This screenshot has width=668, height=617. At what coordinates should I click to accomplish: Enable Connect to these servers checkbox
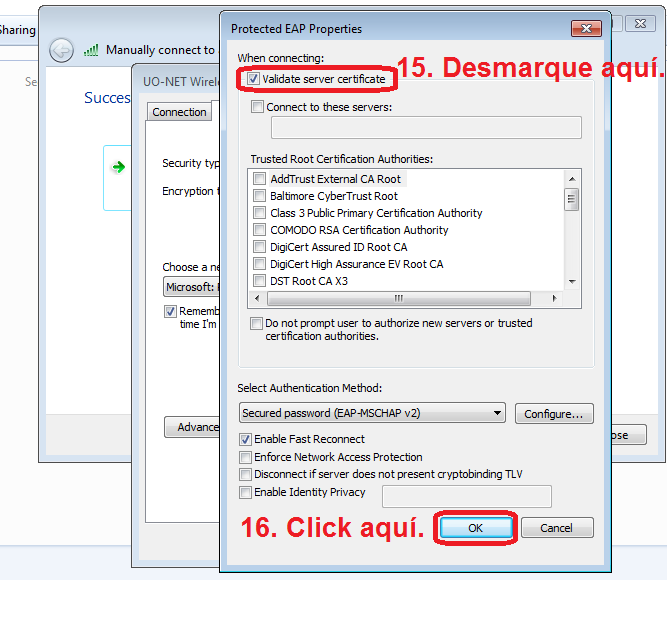(258, 107)
